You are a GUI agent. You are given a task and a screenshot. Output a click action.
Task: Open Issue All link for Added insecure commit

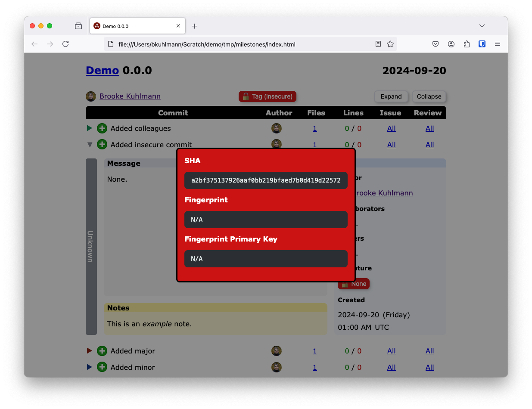click(x=391, y=145)
